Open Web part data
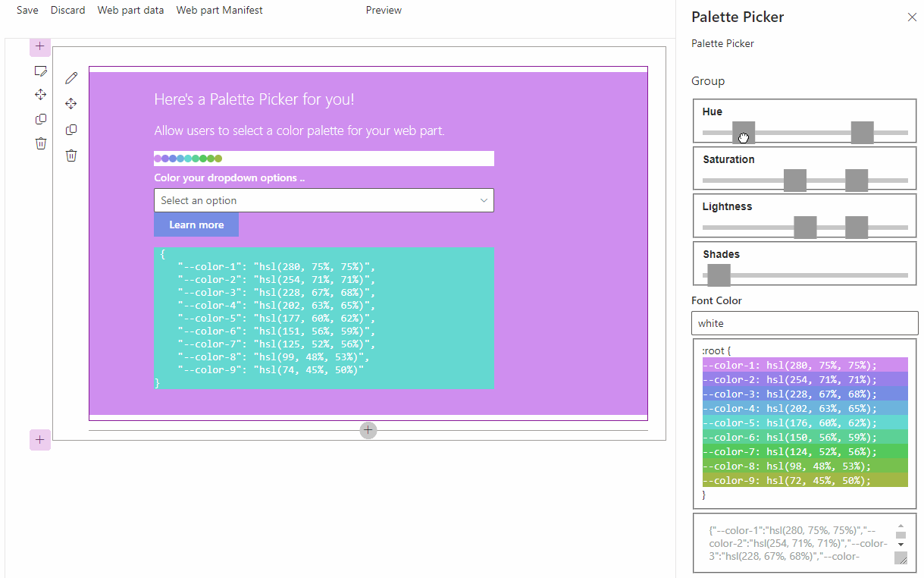The width and height of the screenshot is (924, 578). pyautogui.click(x=130, y=10)
